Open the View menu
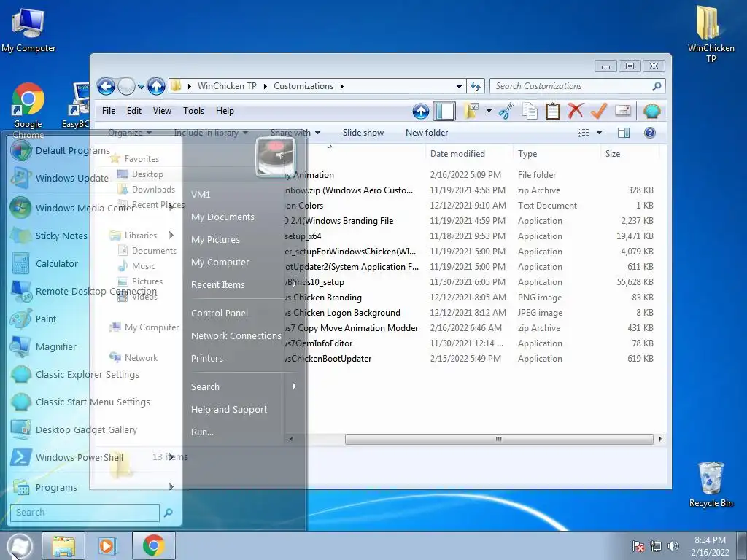The image size is (747, 560). [x=162, y=111]
